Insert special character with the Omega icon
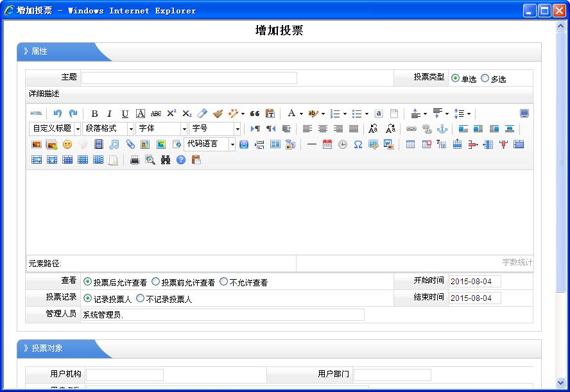Image resolution: width=570 pixels, height=392 pixels. pyautogui.click(x=358, y=144)
